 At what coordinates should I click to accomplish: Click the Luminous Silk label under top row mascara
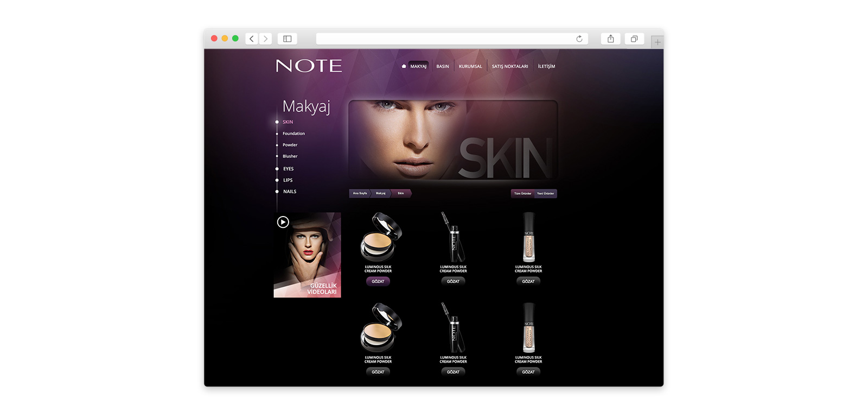tap(453, 269)
